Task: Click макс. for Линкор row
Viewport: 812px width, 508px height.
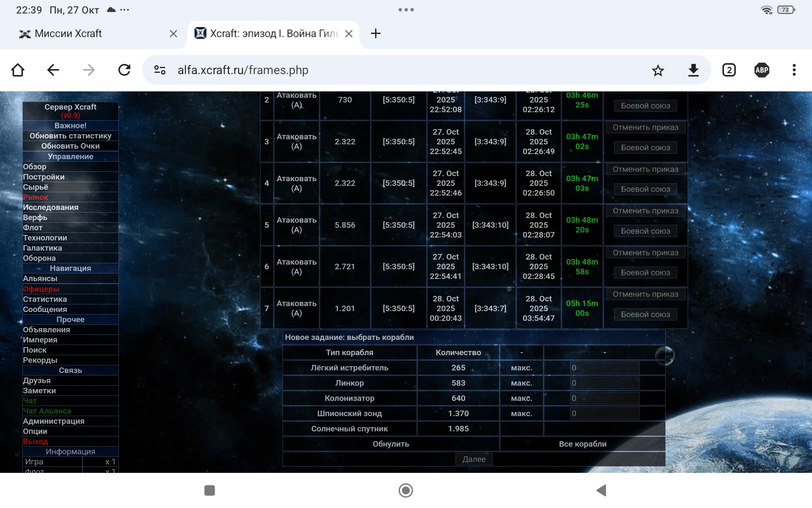Action: [x=521, y=383]
